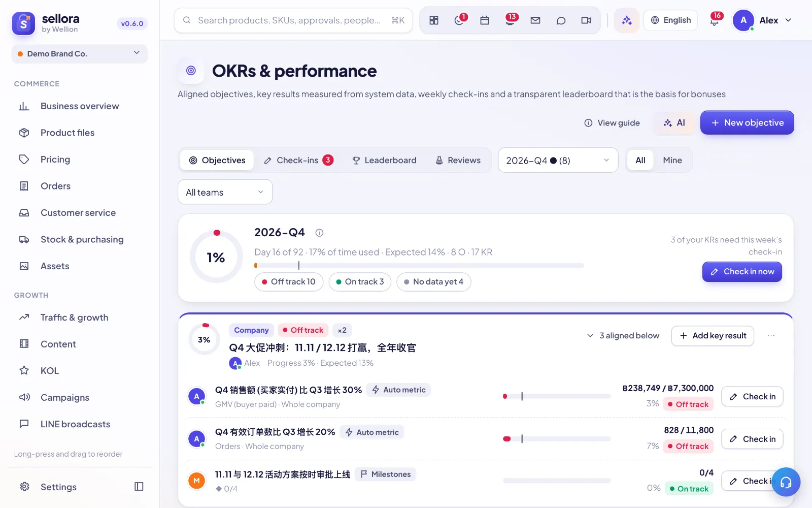Filter by No data yet 4 chip

pos(434,282)
